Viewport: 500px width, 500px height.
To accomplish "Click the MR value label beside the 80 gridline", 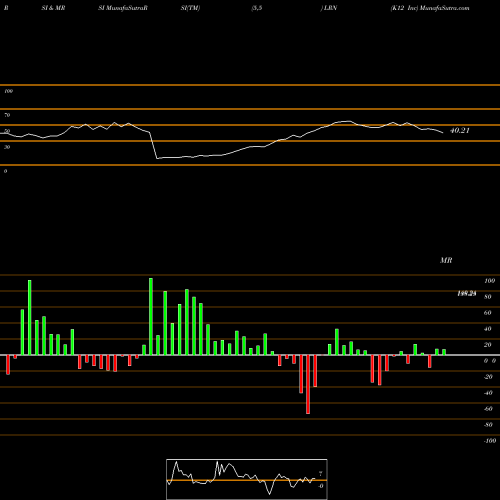I will [x=467, y=293].
